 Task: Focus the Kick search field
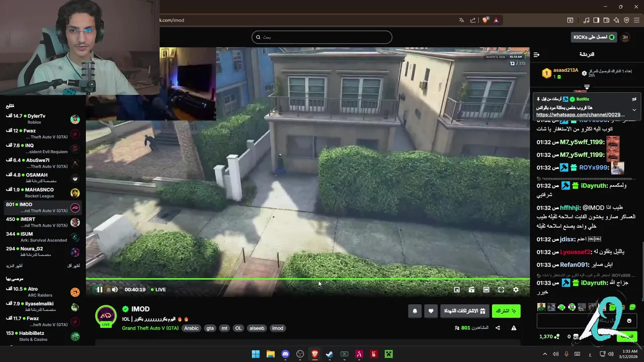pyautogui.click(x=322, y=37)
